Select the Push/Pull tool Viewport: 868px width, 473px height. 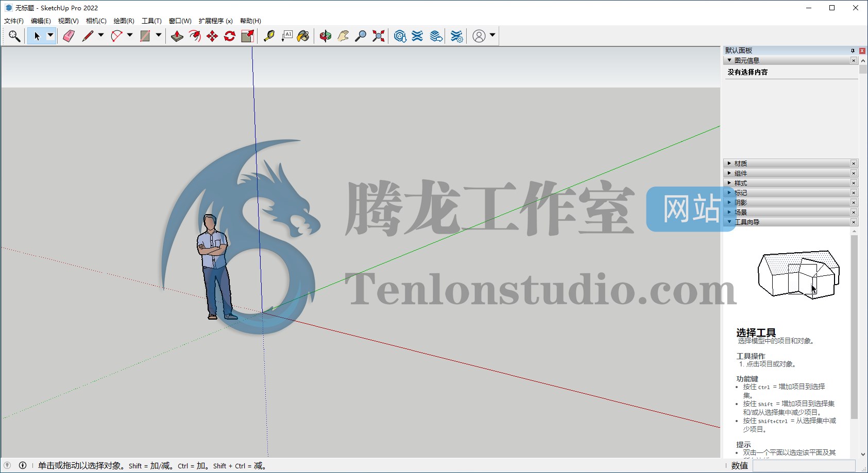pyautogui.click(x=177, y=36)
